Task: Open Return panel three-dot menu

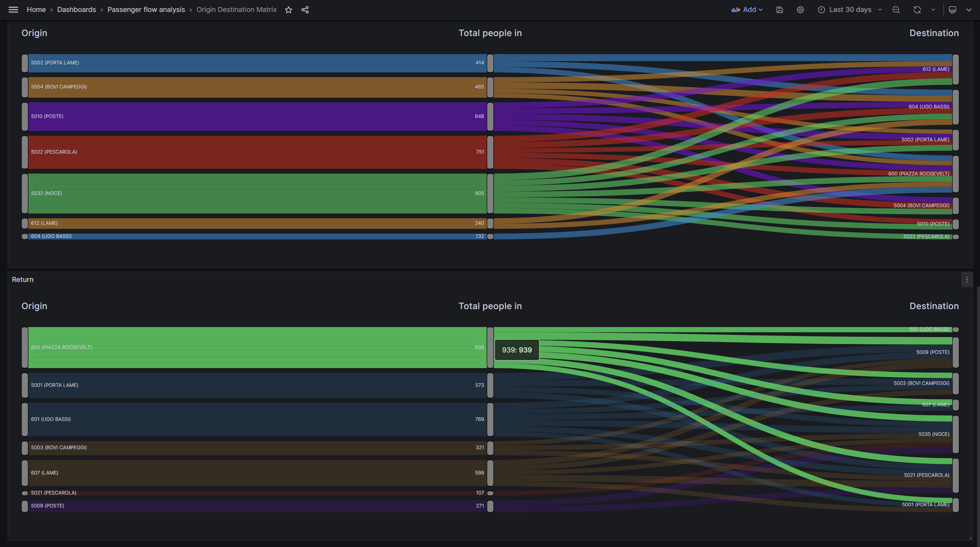Action: (x=967, y=280)
